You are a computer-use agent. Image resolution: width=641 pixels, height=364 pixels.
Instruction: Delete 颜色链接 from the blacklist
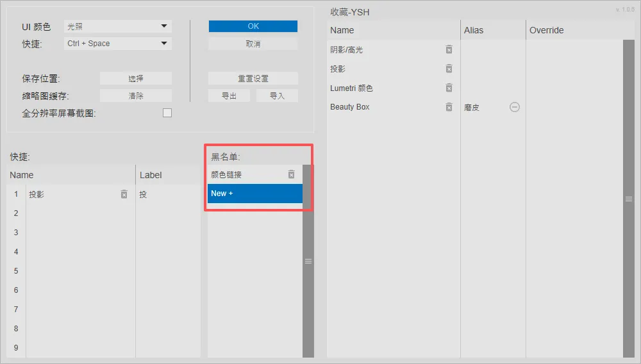[292, 174]
